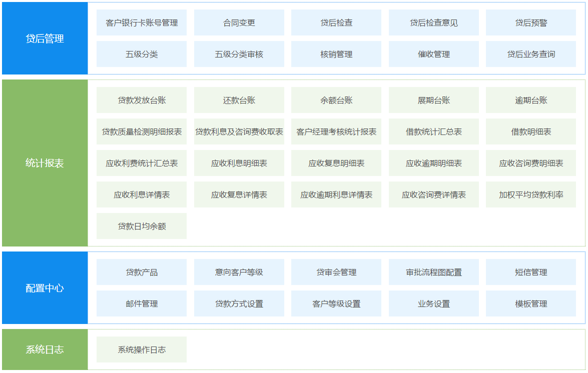Select the 配置中心 category header
The image size is (588, 373).
coord(45,288)
